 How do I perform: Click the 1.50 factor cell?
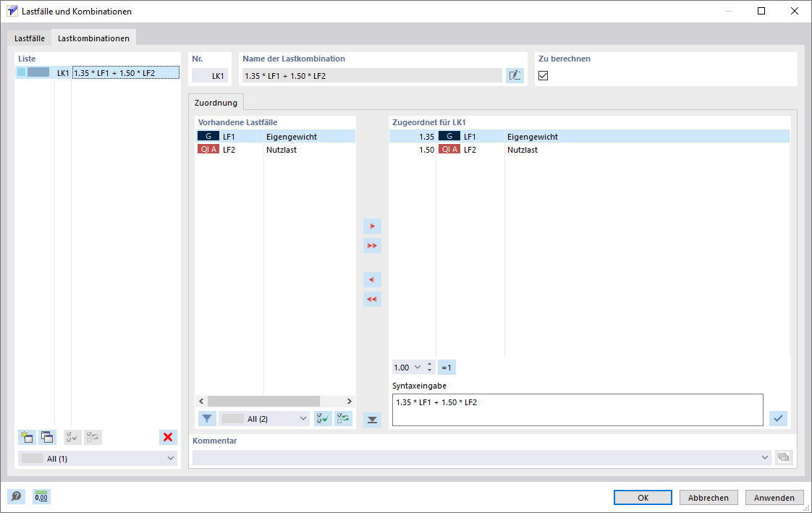[426, 150]
